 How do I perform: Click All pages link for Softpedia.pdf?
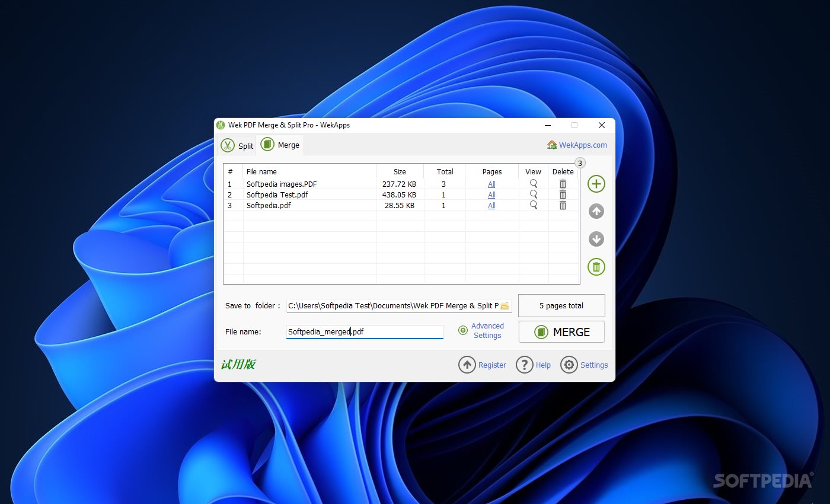click(491, 205)
